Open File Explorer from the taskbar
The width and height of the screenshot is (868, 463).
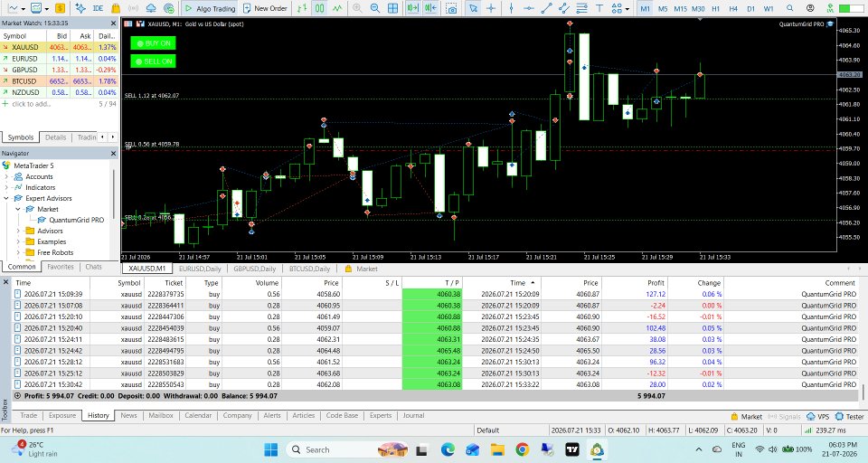(497, 449)
